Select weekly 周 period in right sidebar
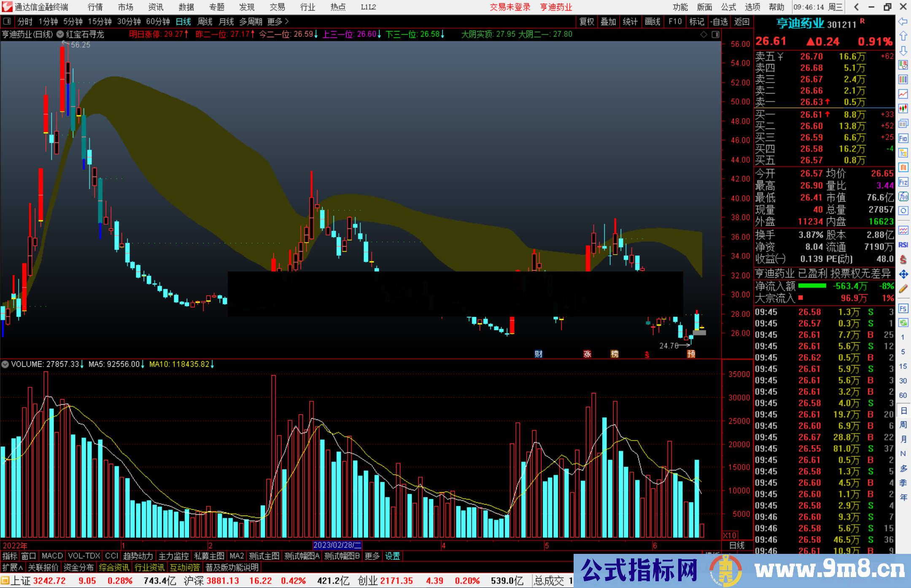 coord(903,424)
